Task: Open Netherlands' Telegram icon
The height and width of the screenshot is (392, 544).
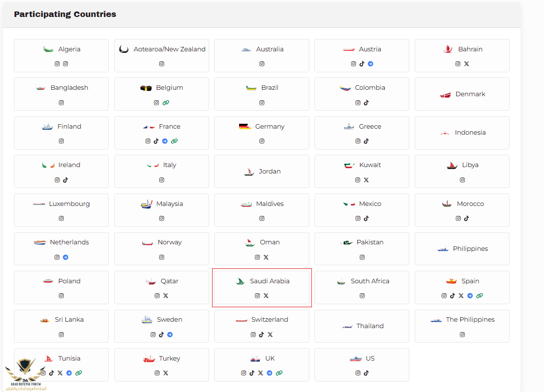Action: [x=65, y=257]
